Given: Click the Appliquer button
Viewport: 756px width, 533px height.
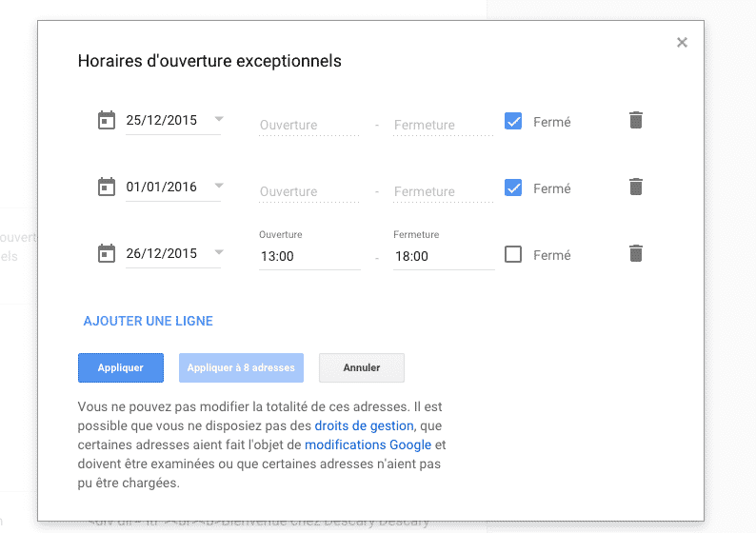Looking at the screenshot, I should tap(121, 367).
